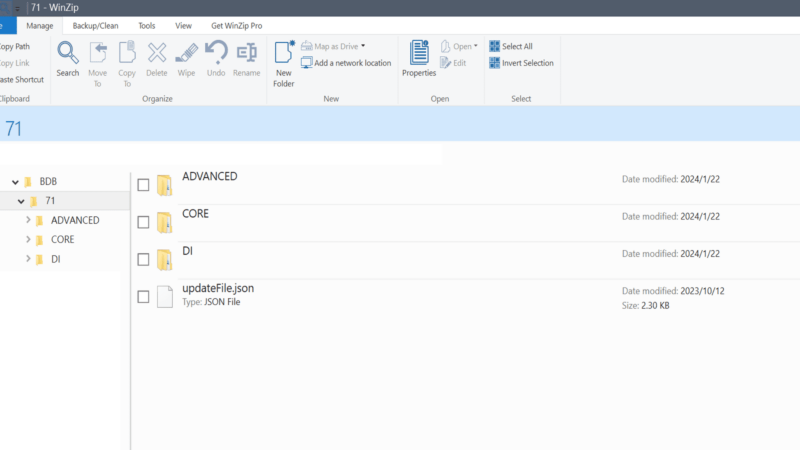Screen dimensions: 800x450
Task: Click the Rename icon
Action: coord(246,53)
